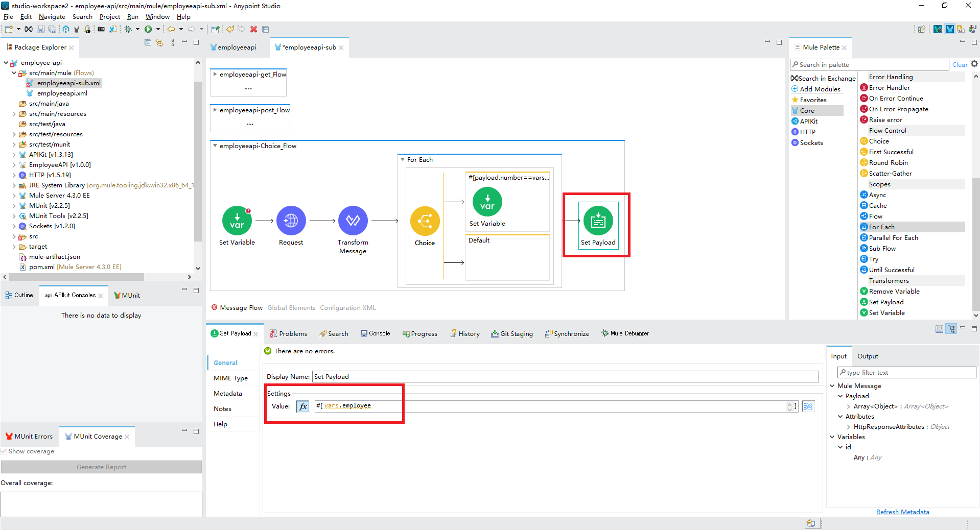Image resolution: width=980 pixels, height=531 pixels.
Task: Click the Display Name input field
Action: tap(565, 377)
